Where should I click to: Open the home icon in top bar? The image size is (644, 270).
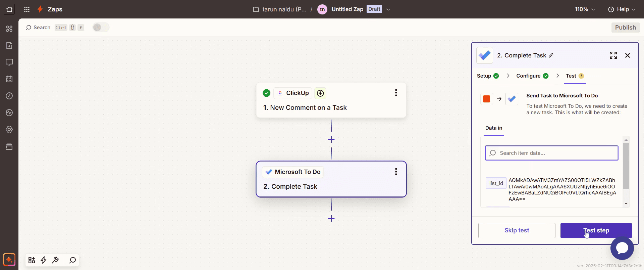click(x=9, y=9)
